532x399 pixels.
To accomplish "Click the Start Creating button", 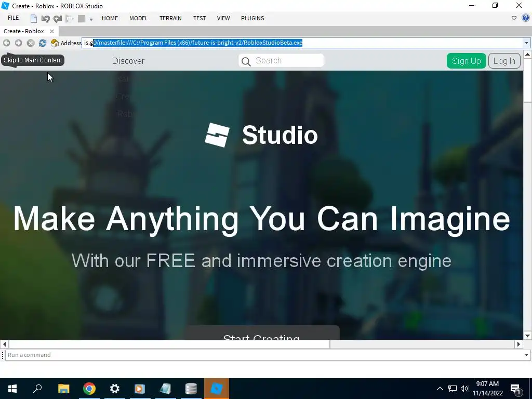I will (x=262, y=333).
